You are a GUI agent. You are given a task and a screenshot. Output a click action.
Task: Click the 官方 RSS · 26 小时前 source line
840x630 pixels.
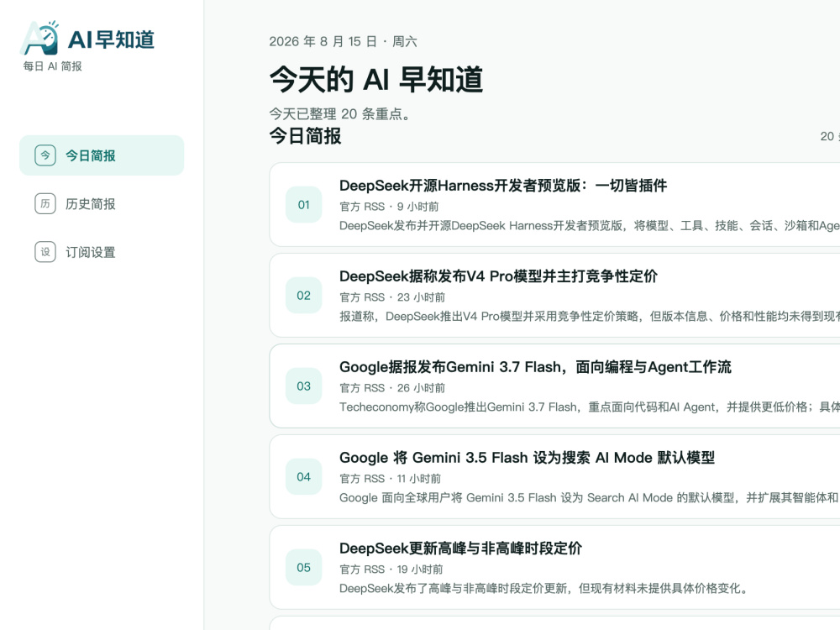[x=392, y=388]
